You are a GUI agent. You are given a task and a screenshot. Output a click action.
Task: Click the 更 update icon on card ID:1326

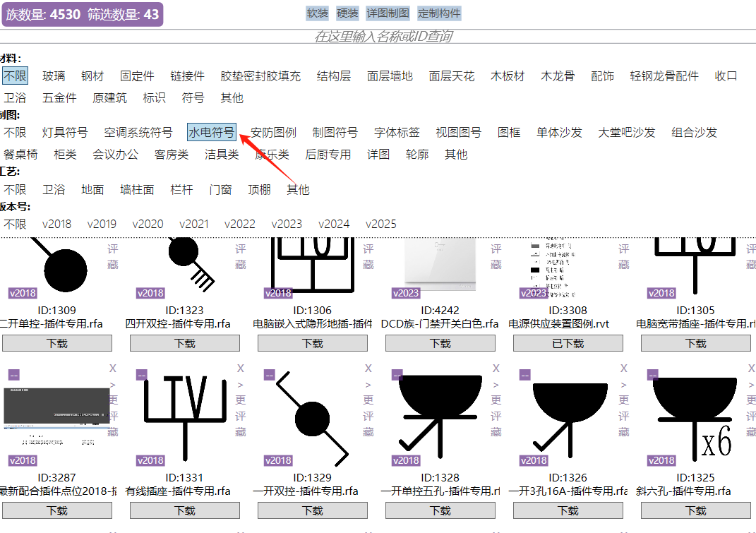coord(624,400)
